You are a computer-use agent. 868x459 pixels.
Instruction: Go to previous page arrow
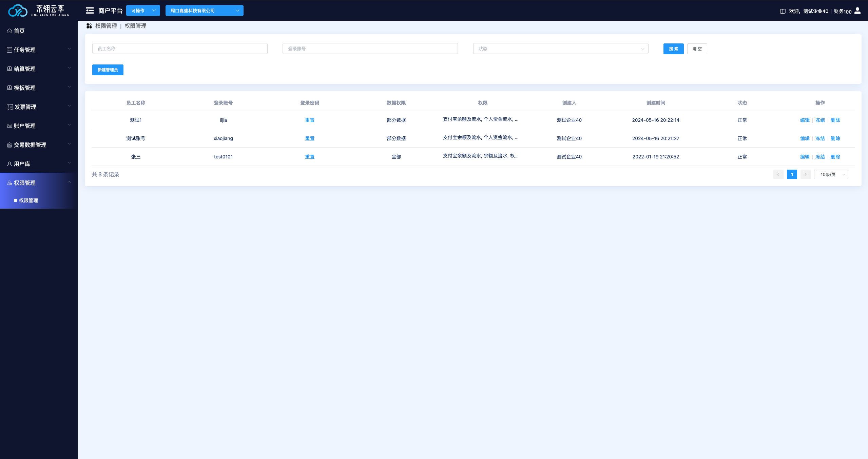778,174
